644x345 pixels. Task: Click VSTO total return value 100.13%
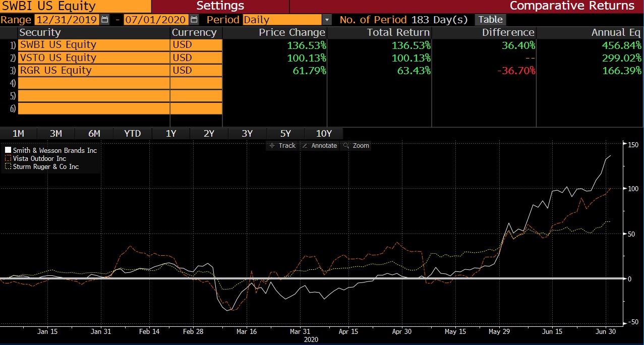click(x=412, y=57)
